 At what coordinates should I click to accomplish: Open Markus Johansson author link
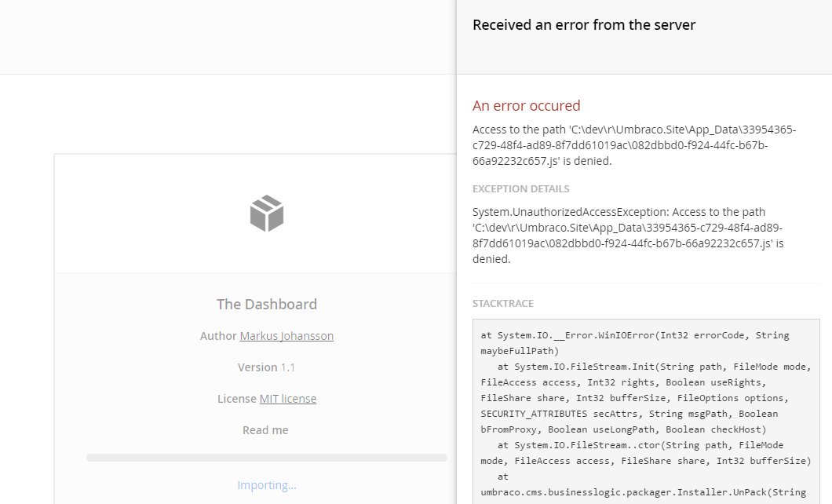pos(286,336)
